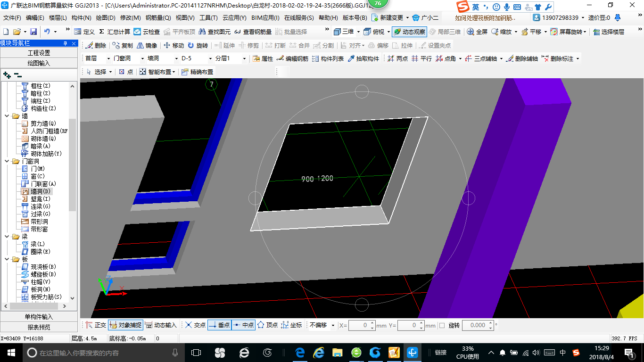Click 拾取构件 pick component tool

click(x=363, y=58)
